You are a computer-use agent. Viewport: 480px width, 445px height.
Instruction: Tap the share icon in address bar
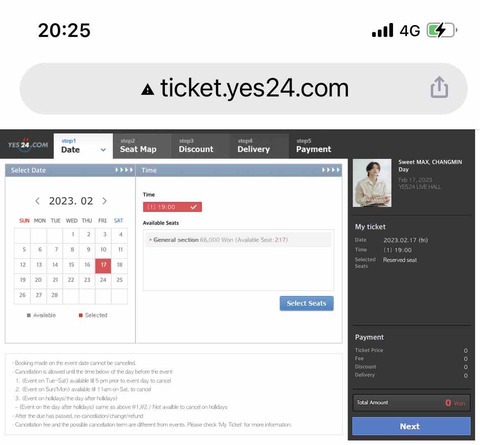[439, 87]
